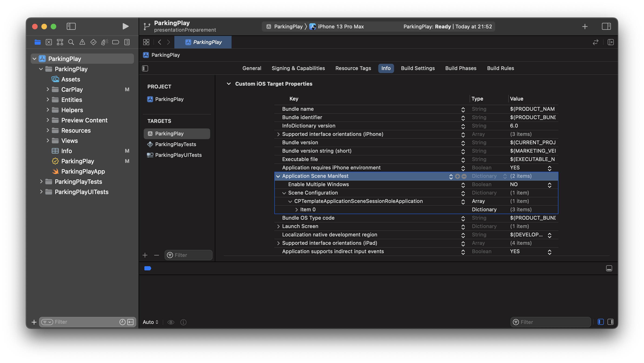Open the Symbol navigator
The width and height of the screenshot is (644, 363).
pos(60,42)
